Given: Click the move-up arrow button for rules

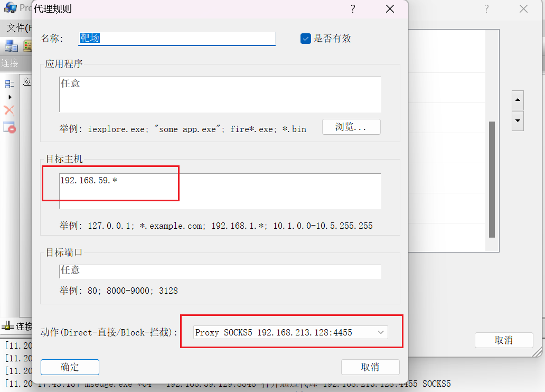Looking at the screenshot, I should tap(518, 99).
